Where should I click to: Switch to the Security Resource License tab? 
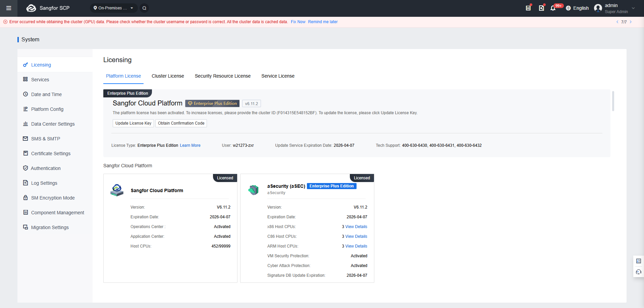tap(223, 76)
